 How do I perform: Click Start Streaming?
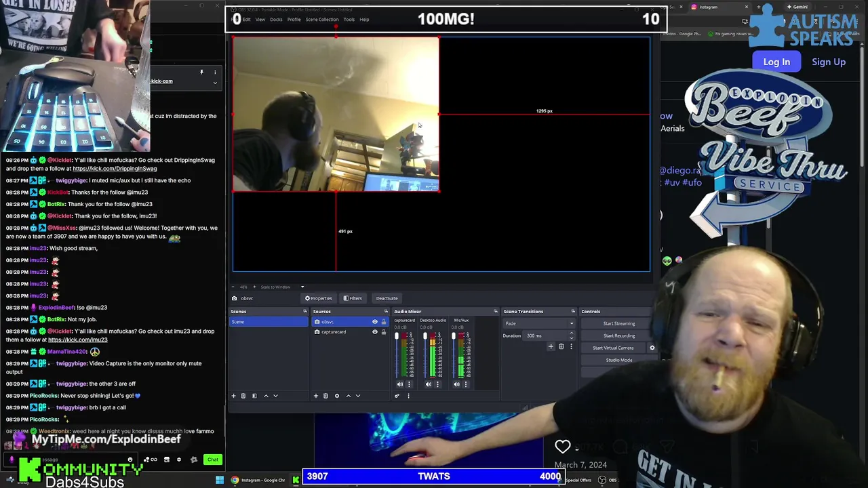coord(619,323)
